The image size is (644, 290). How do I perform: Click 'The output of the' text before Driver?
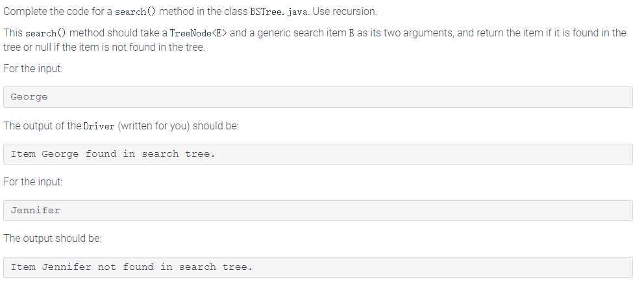(42, 126)
